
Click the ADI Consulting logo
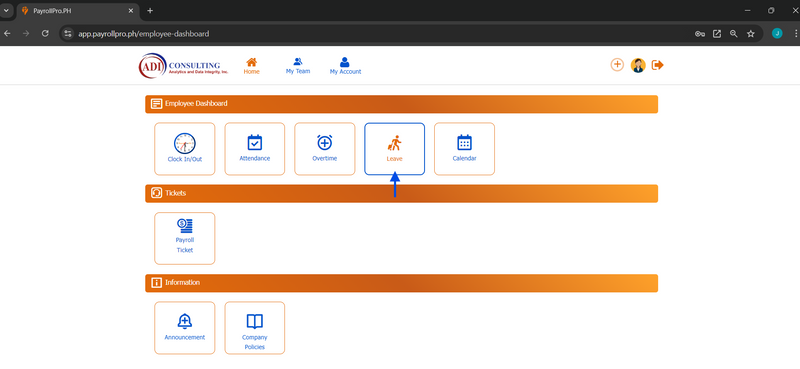click(183, 66)
